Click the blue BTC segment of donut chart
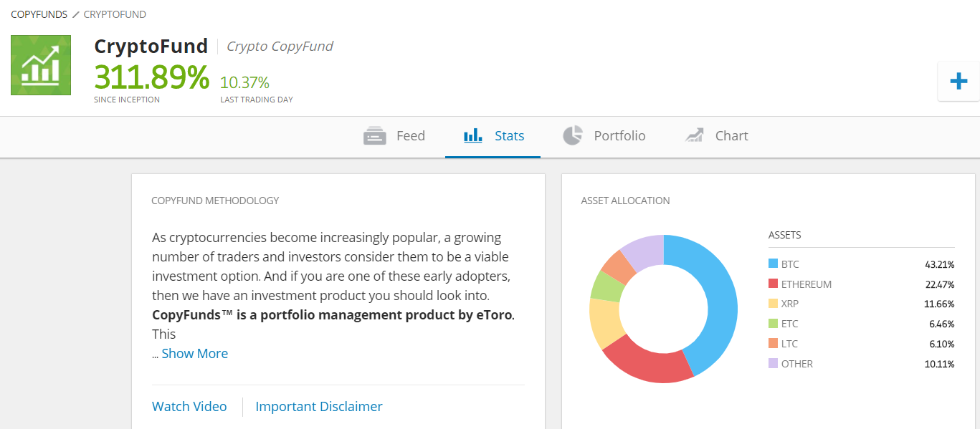Viewport: 980px width, 429px height. pos(720,301)
